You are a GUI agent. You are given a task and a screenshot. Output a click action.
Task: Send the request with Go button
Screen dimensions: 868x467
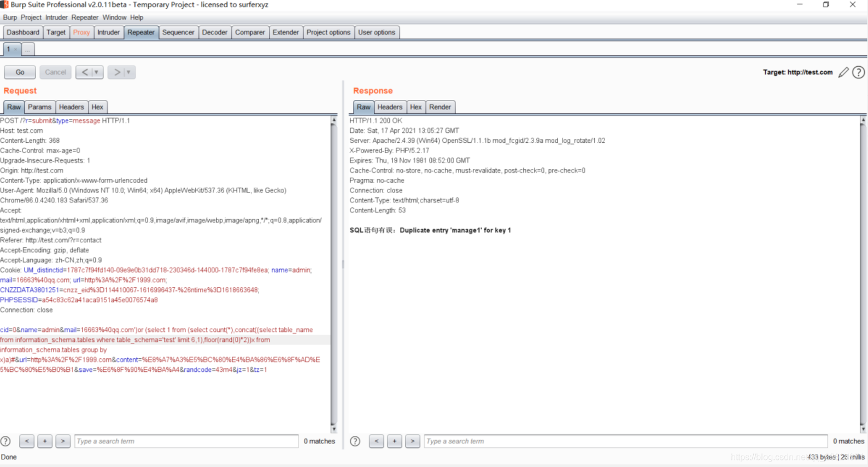pyautogui.click(x=20, y=72)
